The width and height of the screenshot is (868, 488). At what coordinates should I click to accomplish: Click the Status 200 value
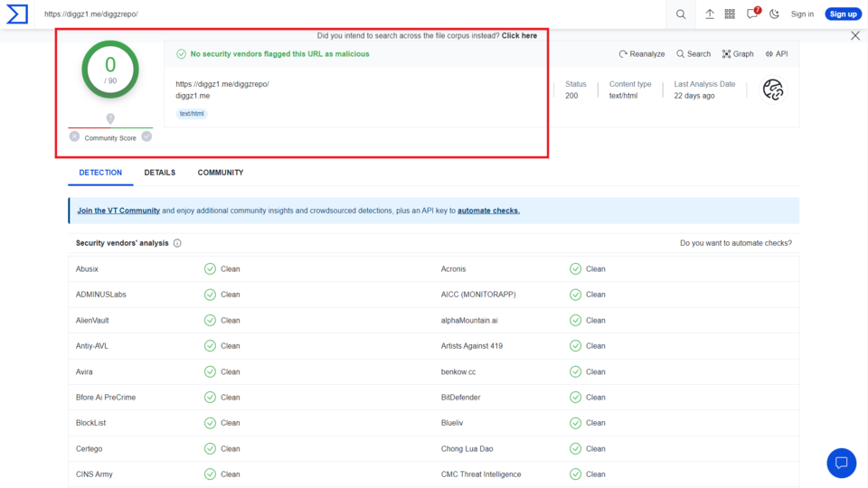[571, 96]
